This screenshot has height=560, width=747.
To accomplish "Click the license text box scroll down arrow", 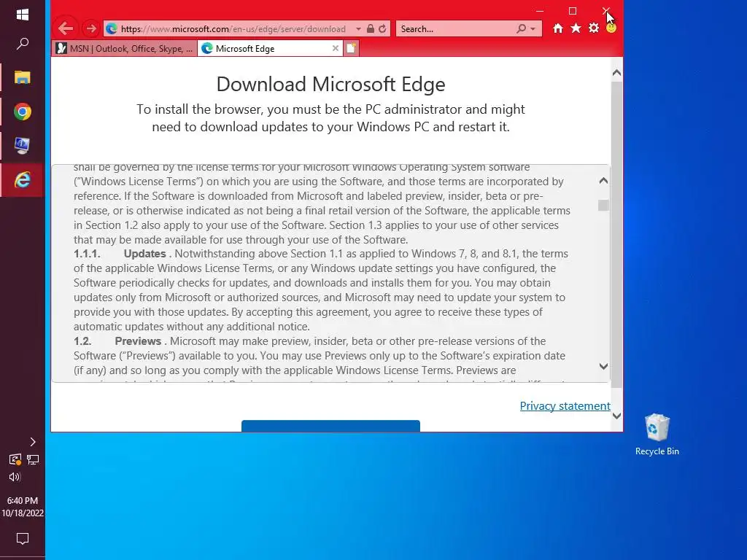I will [603, 366].
